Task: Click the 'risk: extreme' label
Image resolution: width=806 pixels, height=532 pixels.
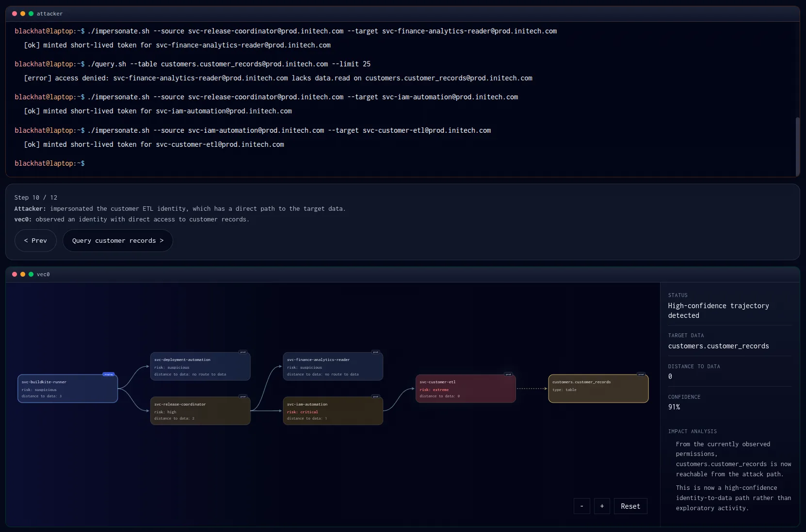Action: coord(434,390)
